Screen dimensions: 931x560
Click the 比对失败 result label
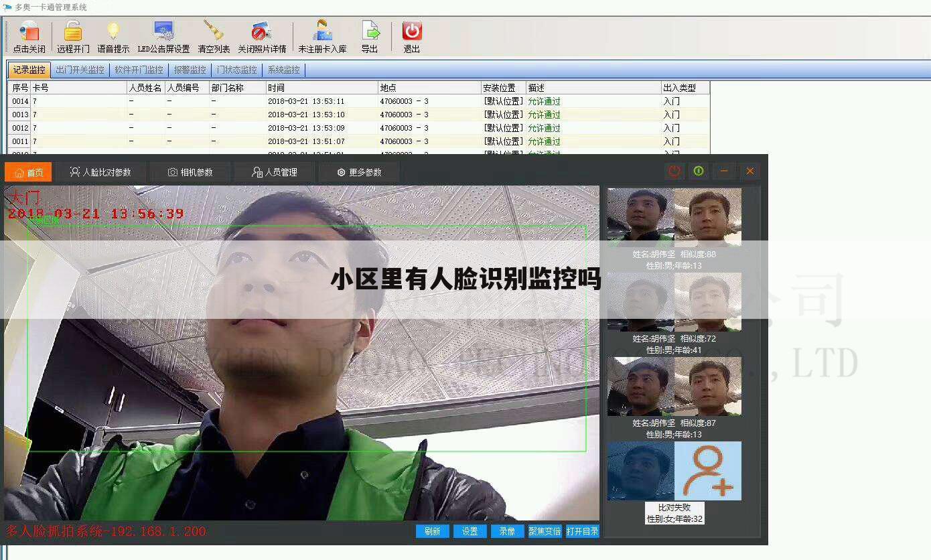674,508
